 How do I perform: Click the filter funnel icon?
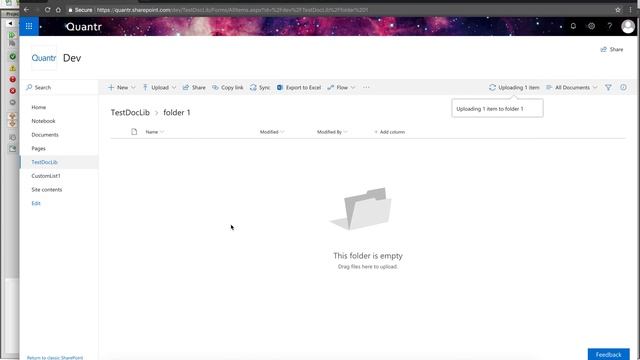pyautogui.click(x=608, y=87)
